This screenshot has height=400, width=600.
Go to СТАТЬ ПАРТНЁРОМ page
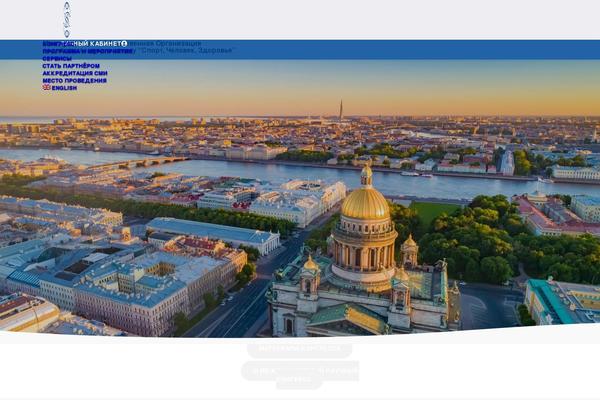[71, 66]
